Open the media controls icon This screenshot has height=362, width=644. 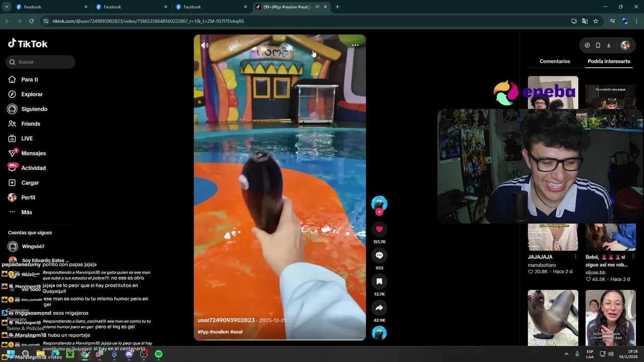(612, 21)
